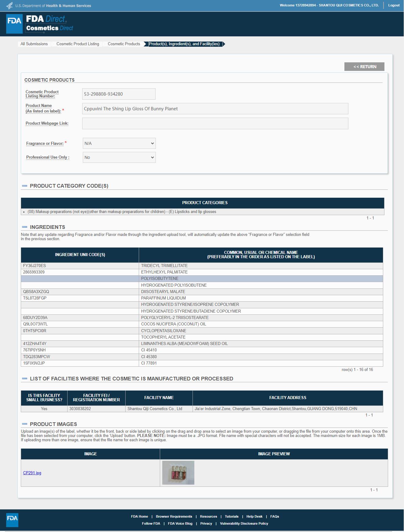
Task: Open Tutorials in the footer
Action: [231, 516]
